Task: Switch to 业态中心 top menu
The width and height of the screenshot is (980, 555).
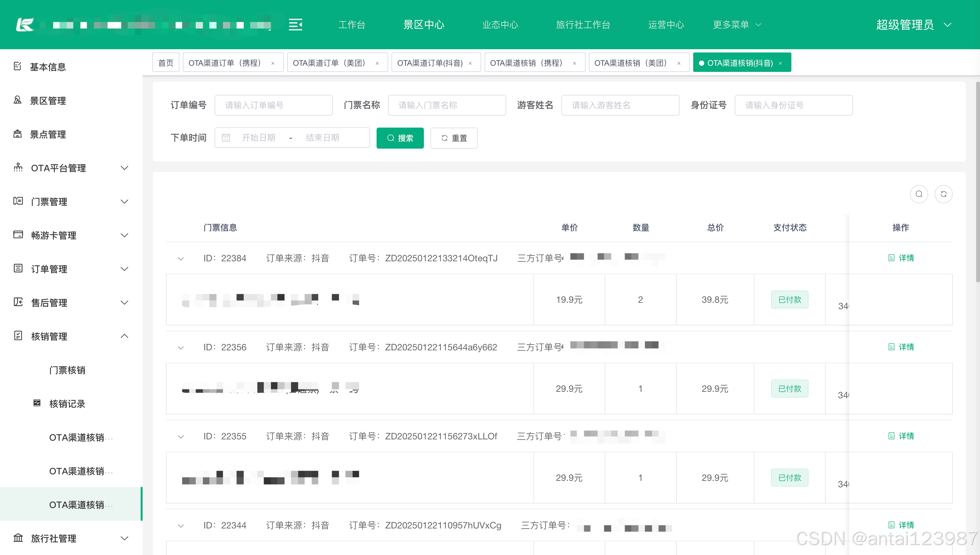Action: 500,25
